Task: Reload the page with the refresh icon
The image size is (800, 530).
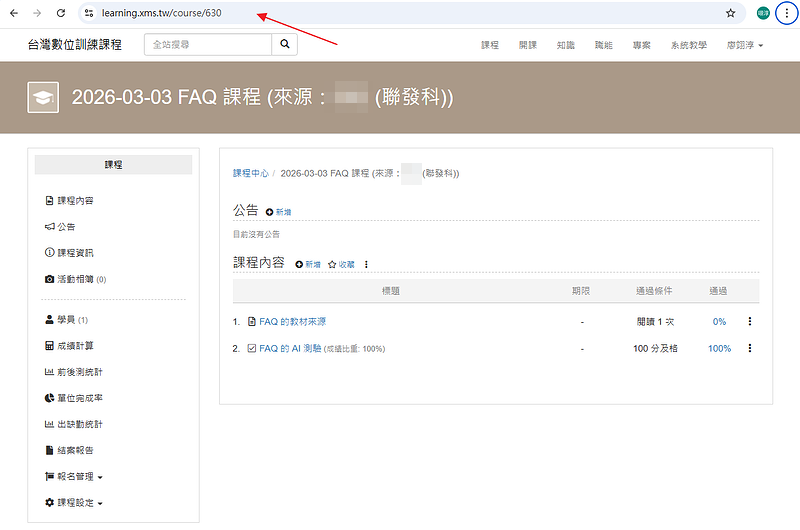Action: [61, 13]
